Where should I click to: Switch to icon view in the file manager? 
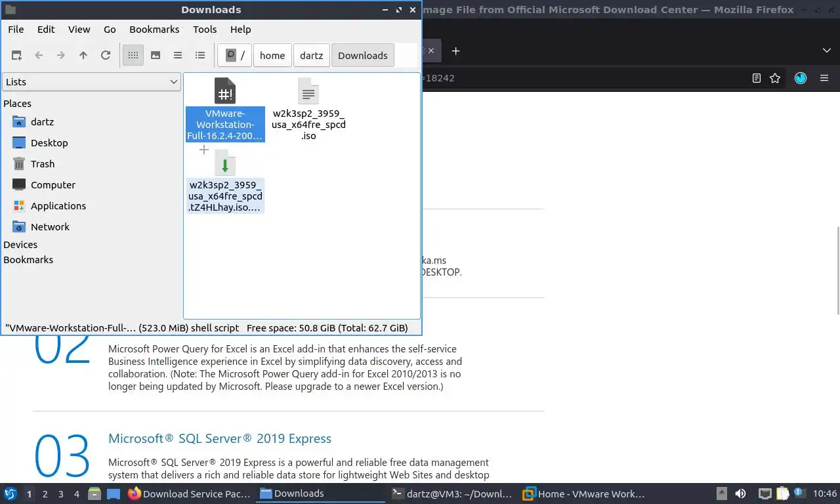pyautogui.click(x=133, y=56)
